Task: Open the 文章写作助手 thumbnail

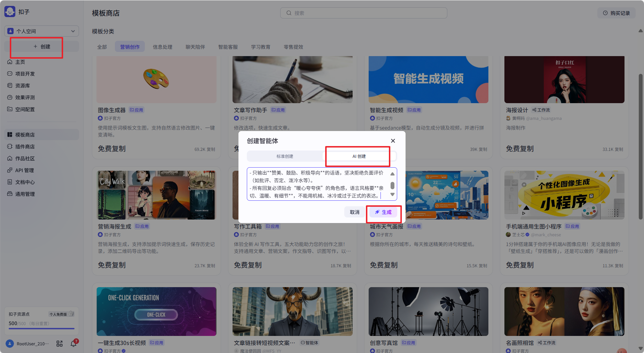Action: [x=292, y=79]
